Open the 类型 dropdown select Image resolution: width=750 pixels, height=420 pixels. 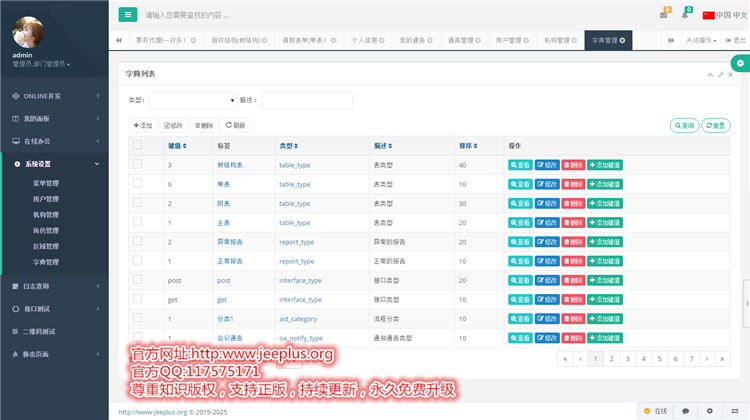pos(193,100)
